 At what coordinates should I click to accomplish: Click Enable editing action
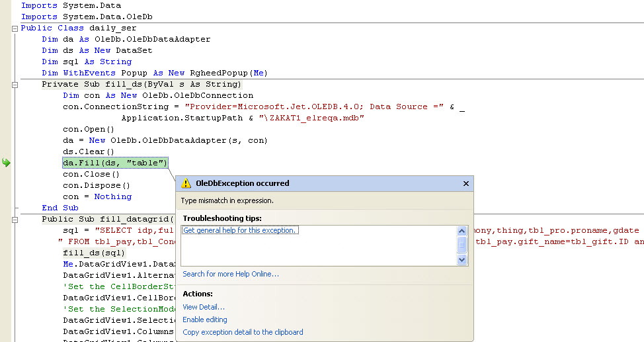tap(205, 320)
